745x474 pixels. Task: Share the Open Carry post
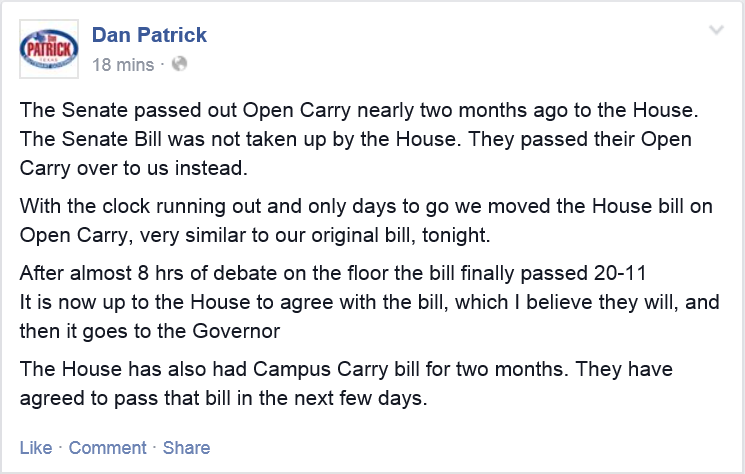pos(186,448)
